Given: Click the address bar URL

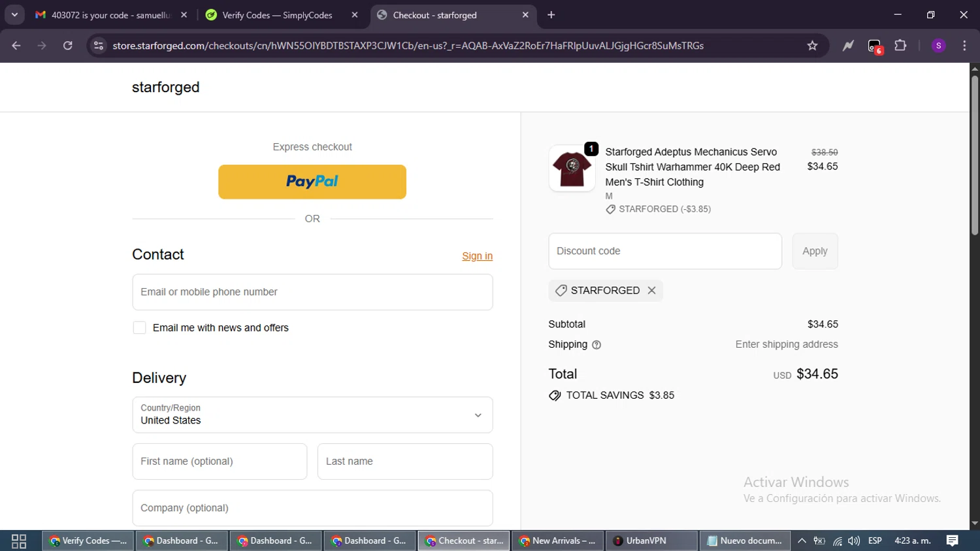Looking at the screenshot, I should tap(408, 46).
